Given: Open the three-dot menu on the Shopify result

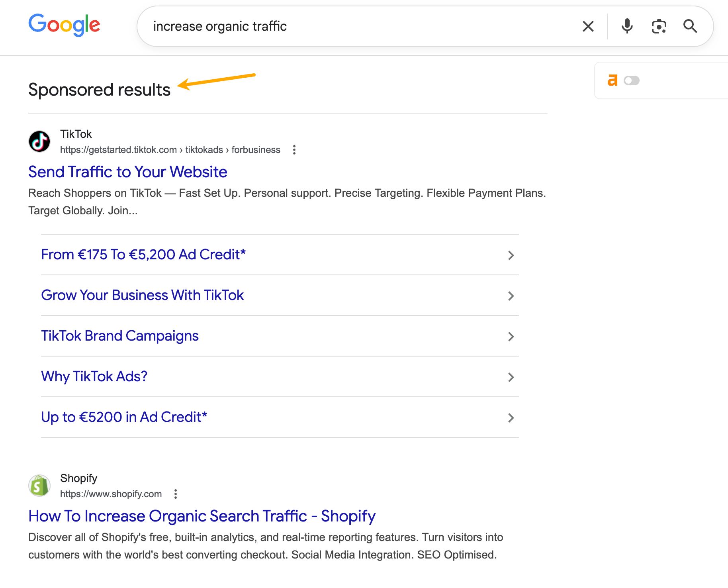Looking at the screenshot, I should tap(175, 494).
